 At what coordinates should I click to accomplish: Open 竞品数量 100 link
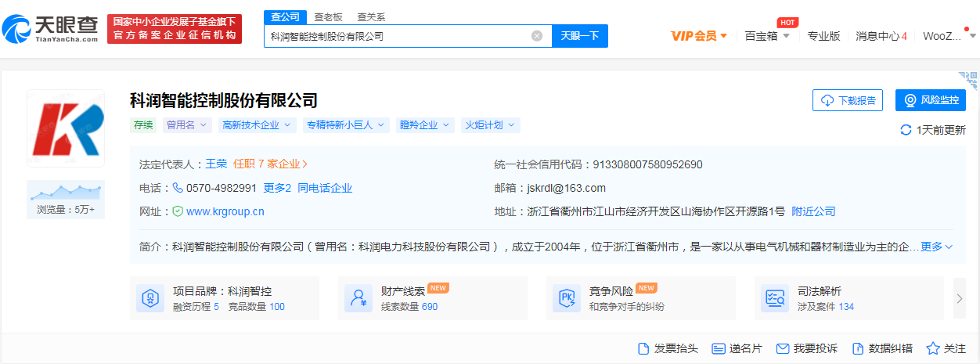256,307
